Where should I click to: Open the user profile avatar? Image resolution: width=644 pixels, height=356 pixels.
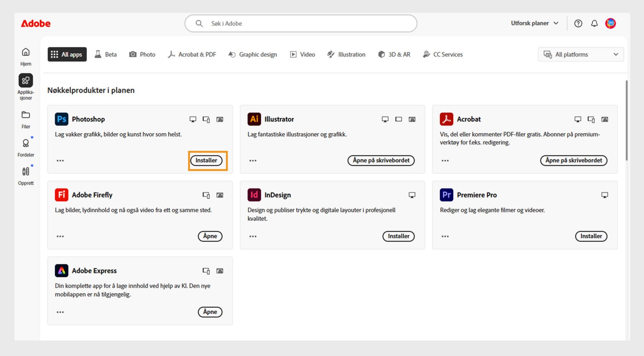click(610, 23)
